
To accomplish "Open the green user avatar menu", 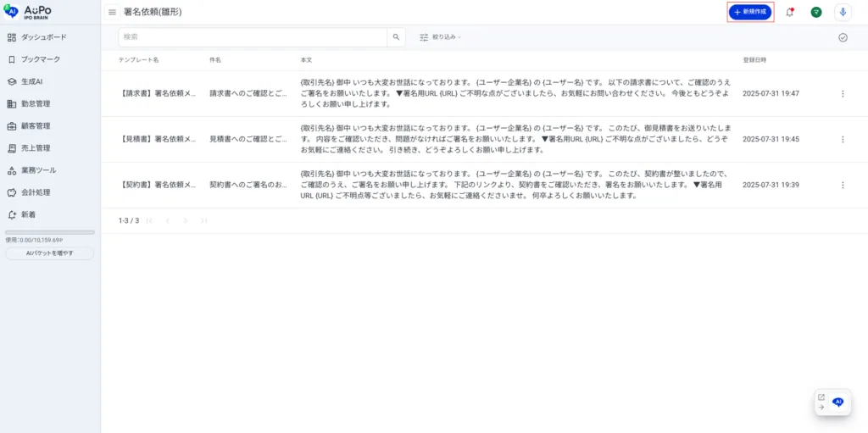I will (816, 12).
